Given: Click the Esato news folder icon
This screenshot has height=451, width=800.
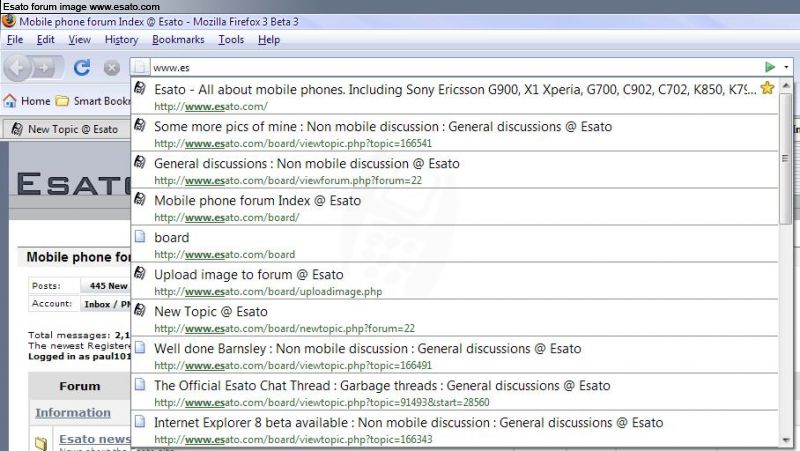Looking at the screenshot, I should click(41, 443).
